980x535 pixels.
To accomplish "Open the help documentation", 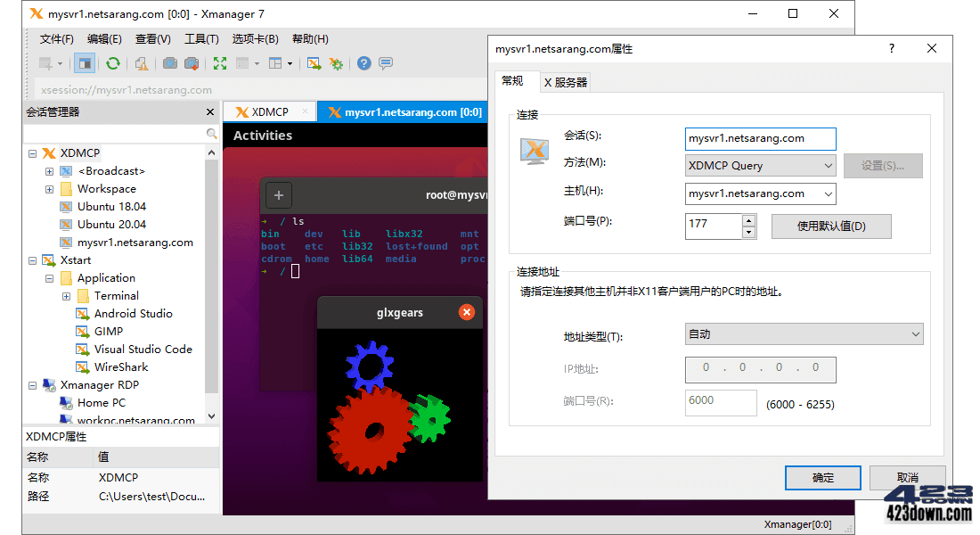I will click(x=364, y=63).
